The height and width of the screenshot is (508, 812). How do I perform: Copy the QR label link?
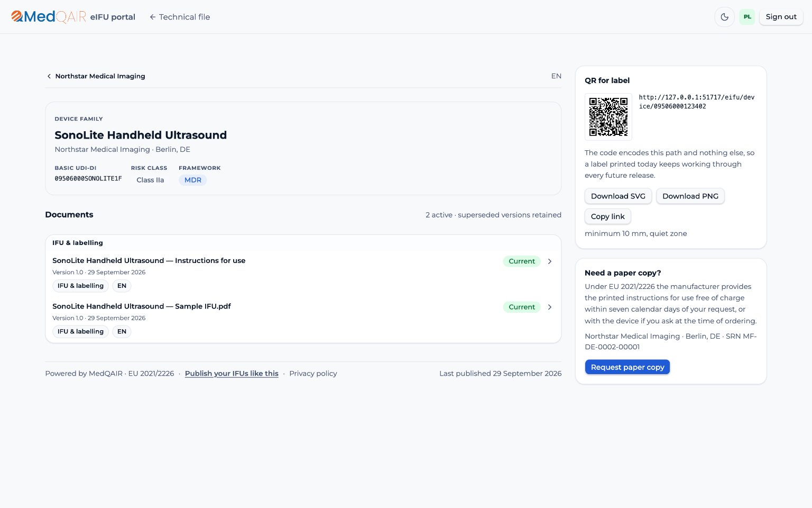607,216
